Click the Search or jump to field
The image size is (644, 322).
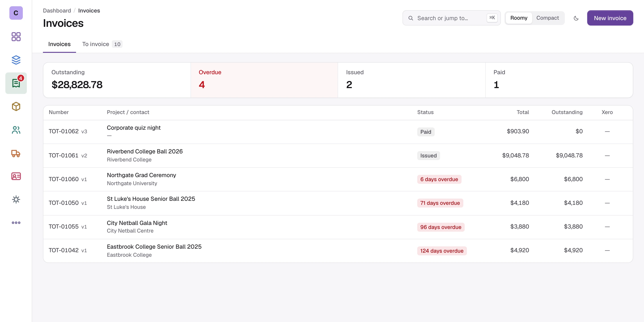coord(451,18)
